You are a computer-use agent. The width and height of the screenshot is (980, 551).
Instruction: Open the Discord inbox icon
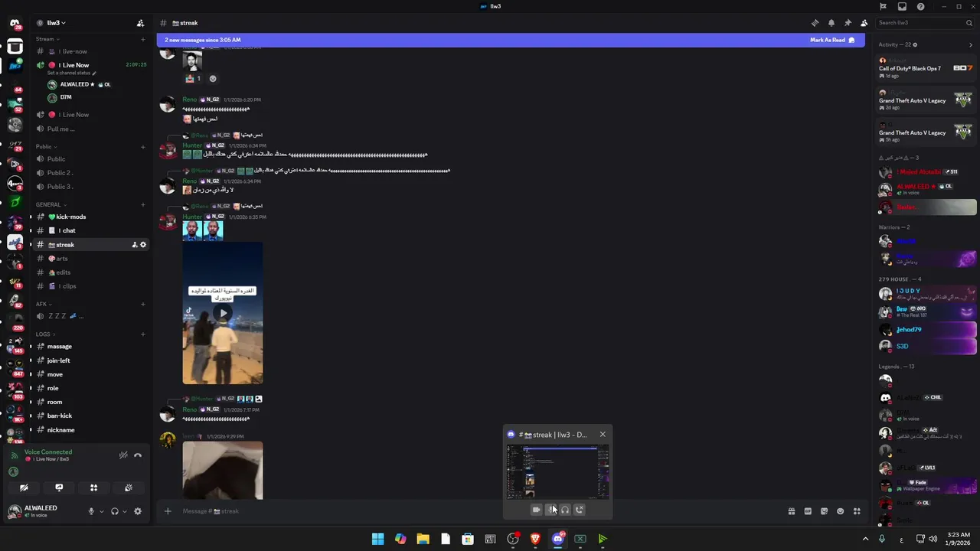(902, 6)
